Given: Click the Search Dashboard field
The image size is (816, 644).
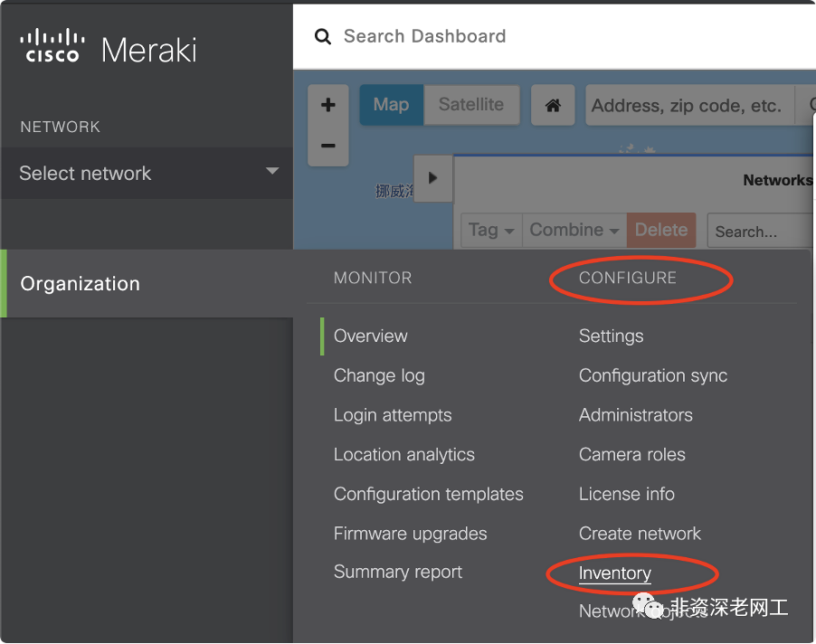Looking at the screenshot, I should pyautogui.click(x=543, y=36).
